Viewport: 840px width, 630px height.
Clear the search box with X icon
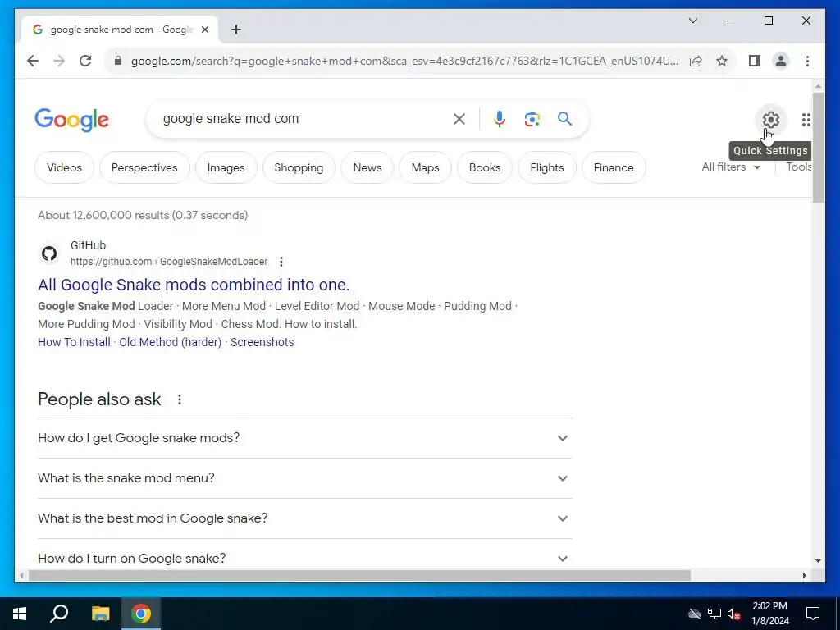459,119
